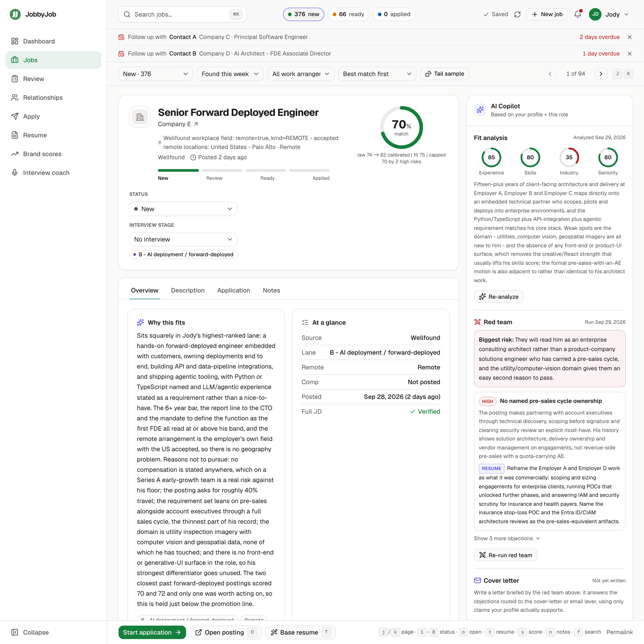Open the Dashboard sidebar item
644x644 pixels.
click(x=53, y=41)
